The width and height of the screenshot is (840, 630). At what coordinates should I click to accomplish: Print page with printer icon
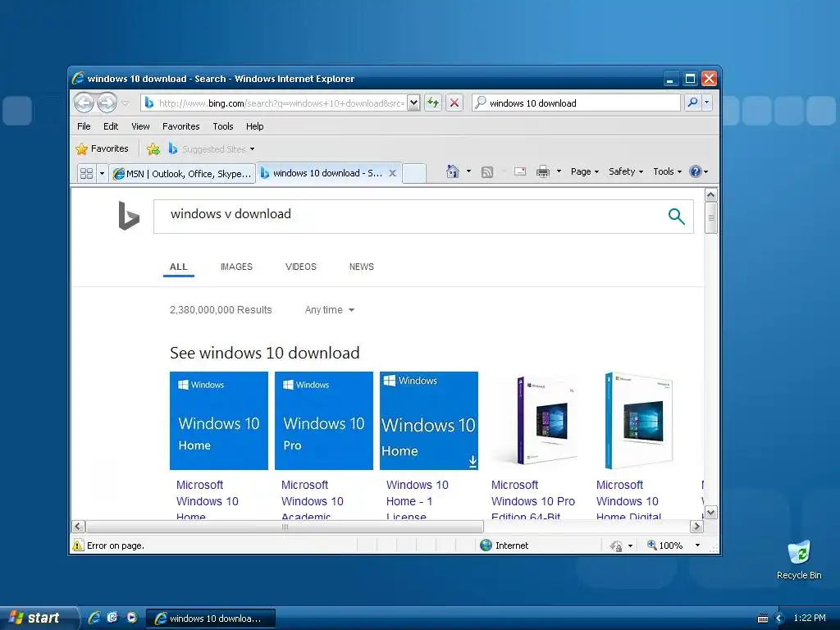point(543,171)
